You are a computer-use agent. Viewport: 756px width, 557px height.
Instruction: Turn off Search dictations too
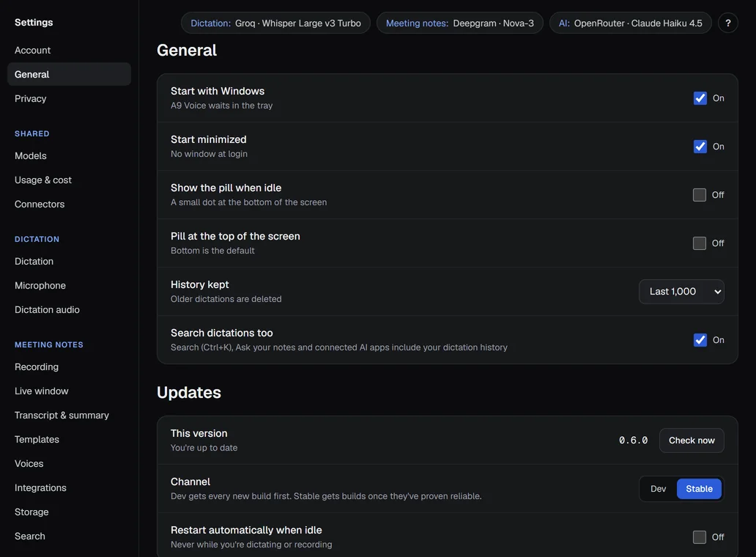point(700,340)
